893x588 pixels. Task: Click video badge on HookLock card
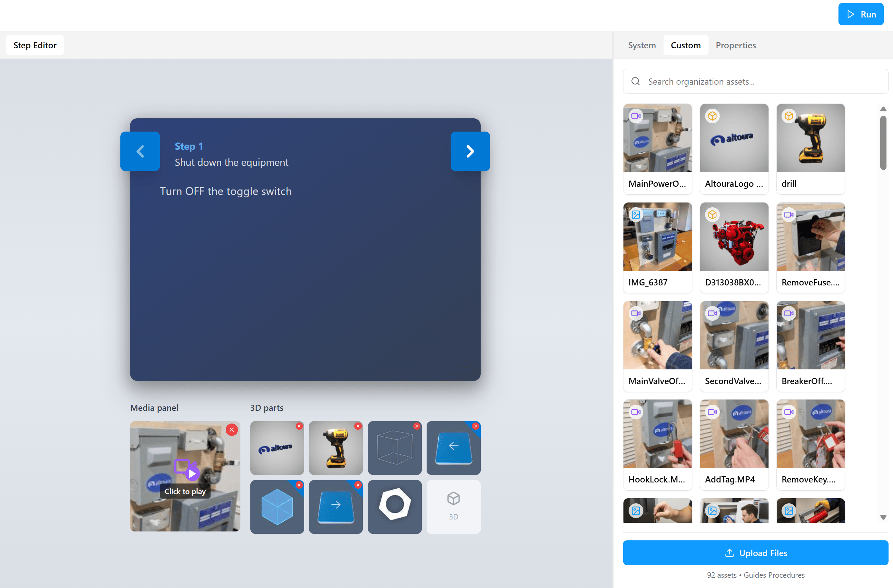coord(635,412)
